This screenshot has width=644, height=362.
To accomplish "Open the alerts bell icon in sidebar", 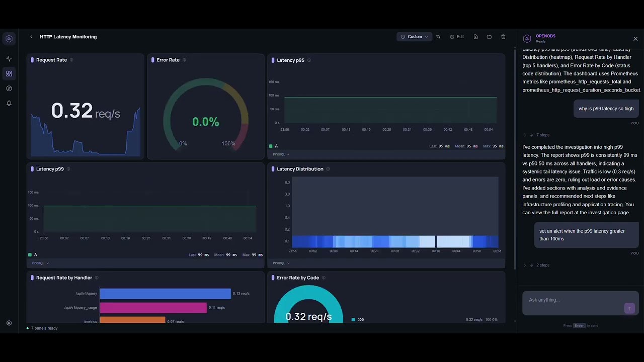I will [x=9, y=103].
